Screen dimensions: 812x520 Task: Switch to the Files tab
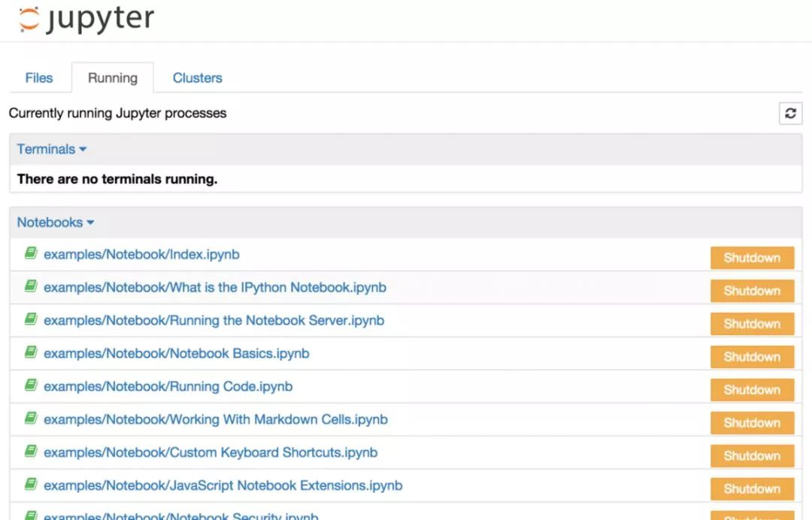pyautogui.click(x=39, y=78)
